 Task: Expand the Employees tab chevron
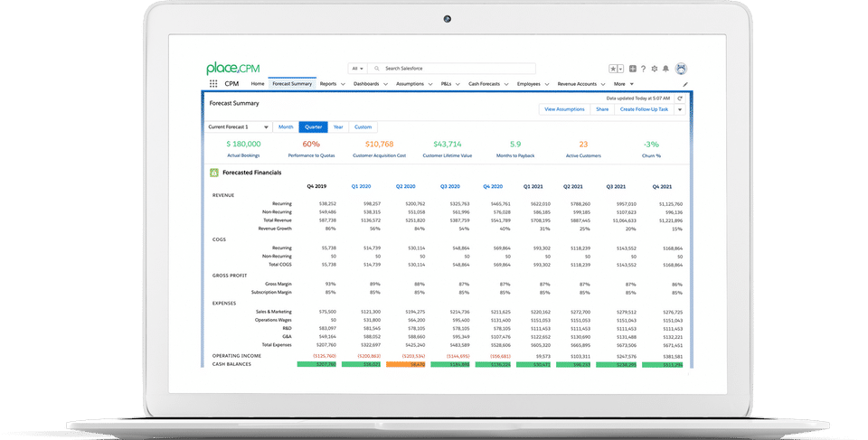[547, 84]
